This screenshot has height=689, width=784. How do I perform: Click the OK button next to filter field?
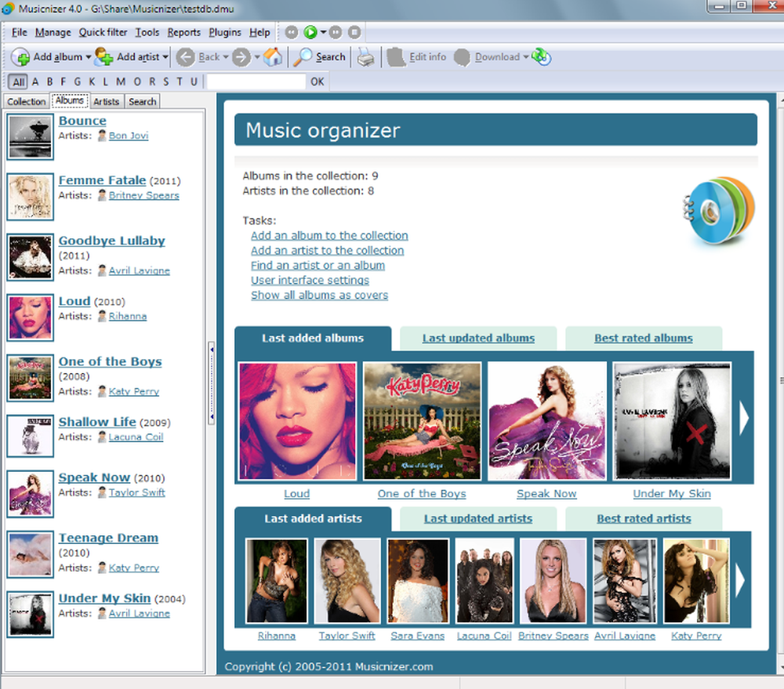318,82
